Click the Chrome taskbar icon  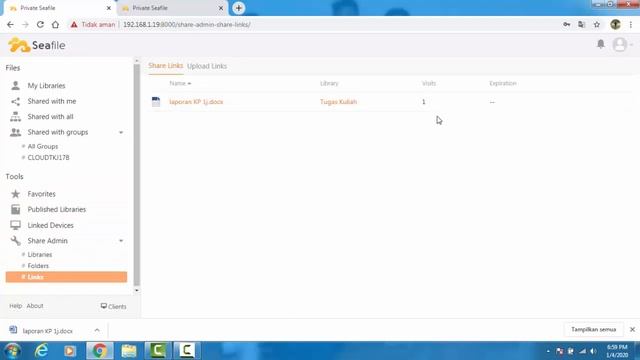100,351
